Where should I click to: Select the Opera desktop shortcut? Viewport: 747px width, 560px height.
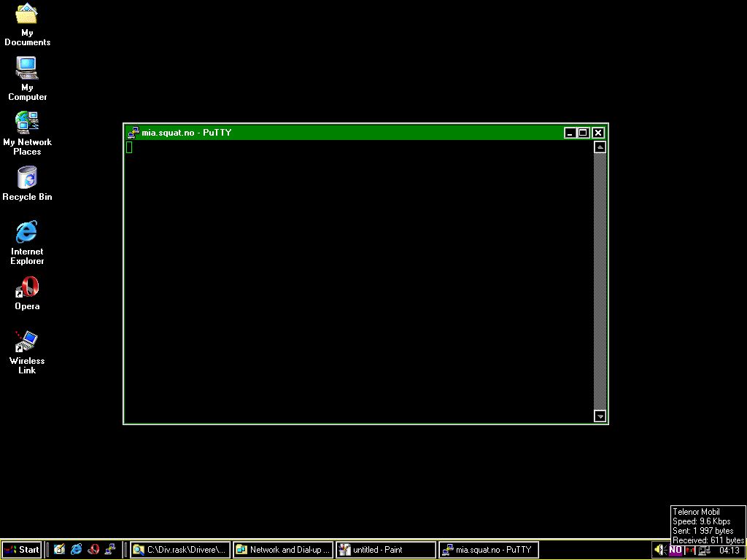pos(27,293)
